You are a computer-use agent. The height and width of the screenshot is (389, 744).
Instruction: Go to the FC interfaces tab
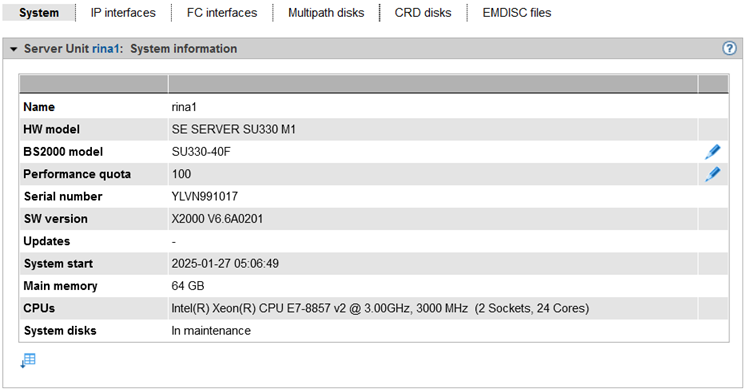222,13
